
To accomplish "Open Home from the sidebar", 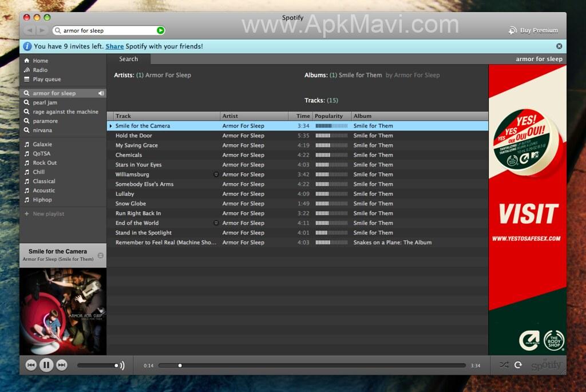I will pos(40,61).
